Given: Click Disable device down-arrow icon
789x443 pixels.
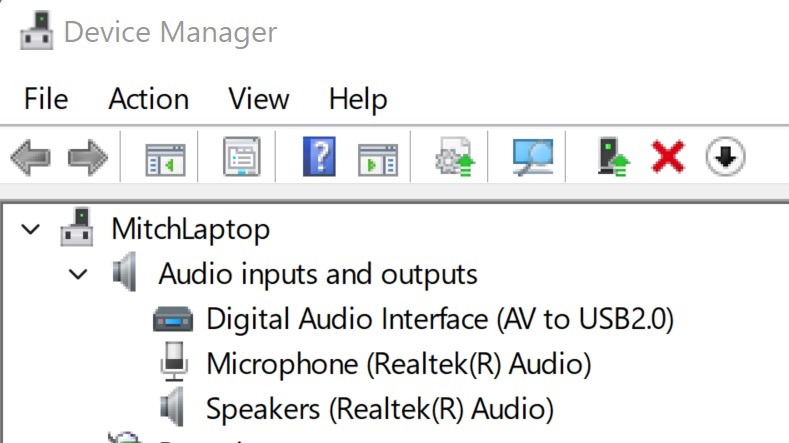Looking at the screenshot, I should click(725, 157).
